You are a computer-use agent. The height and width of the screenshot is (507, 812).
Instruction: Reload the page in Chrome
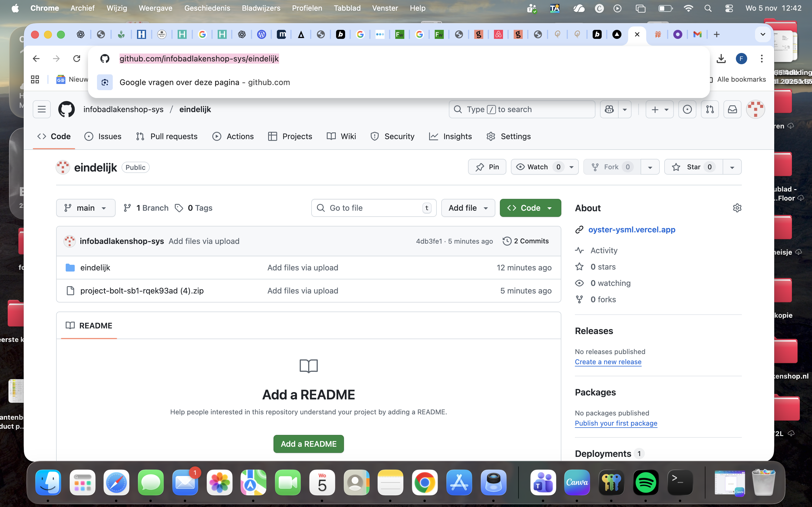[x=77, y=59]
